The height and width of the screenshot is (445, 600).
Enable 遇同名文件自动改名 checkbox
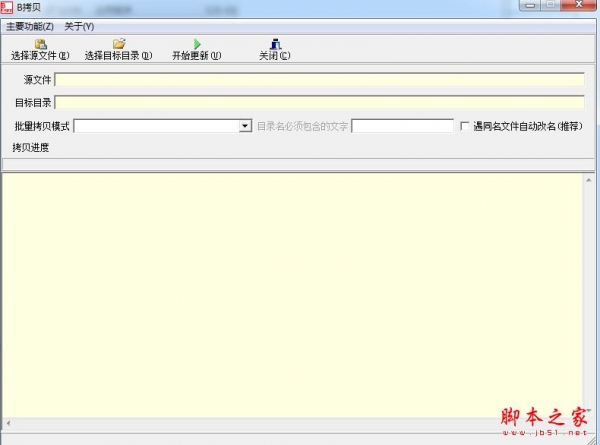click(x=465, y=126)
